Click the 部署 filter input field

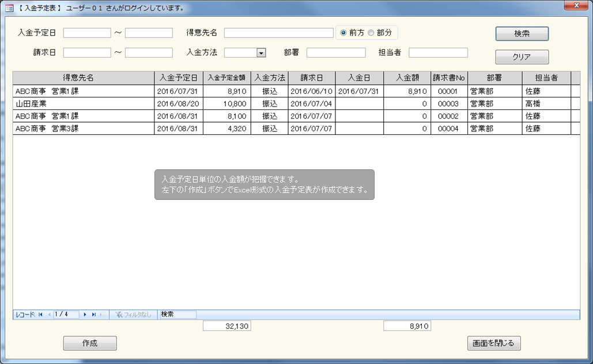pos(336,52)
